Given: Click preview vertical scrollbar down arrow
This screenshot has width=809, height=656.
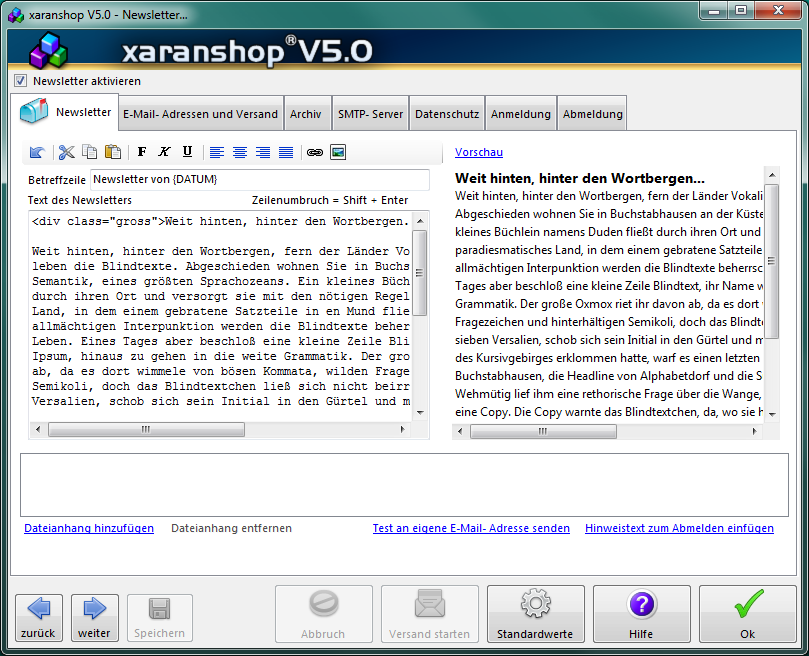Looking at the screenshot, I should pos(772,414).
